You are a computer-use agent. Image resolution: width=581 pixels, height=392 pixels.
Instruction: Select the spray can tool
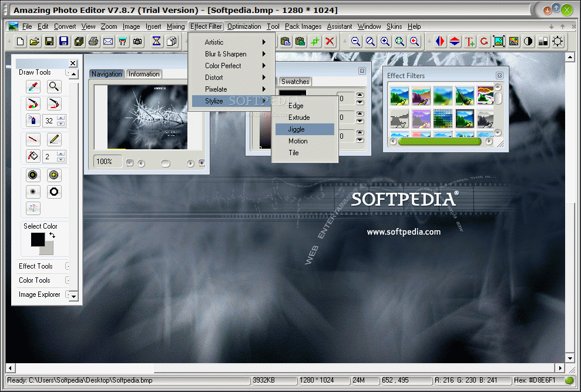(x=33, y=120)
